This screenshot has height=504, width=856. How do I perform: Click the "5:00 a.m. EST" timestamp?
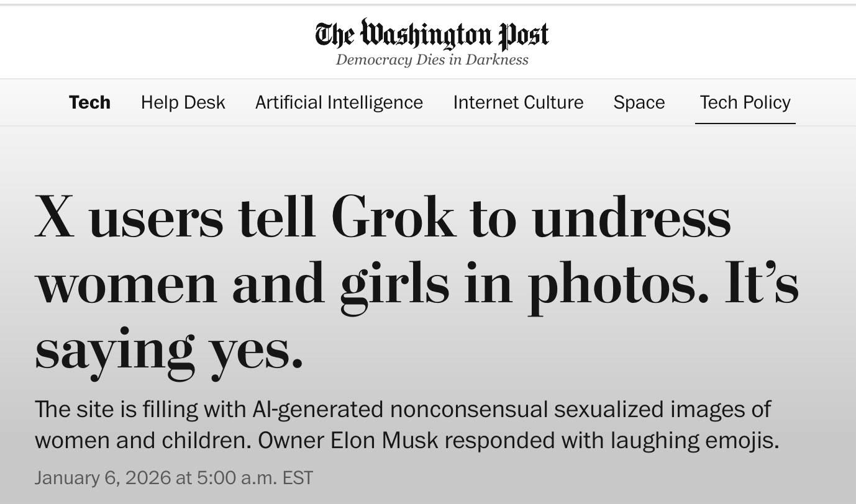255,478
